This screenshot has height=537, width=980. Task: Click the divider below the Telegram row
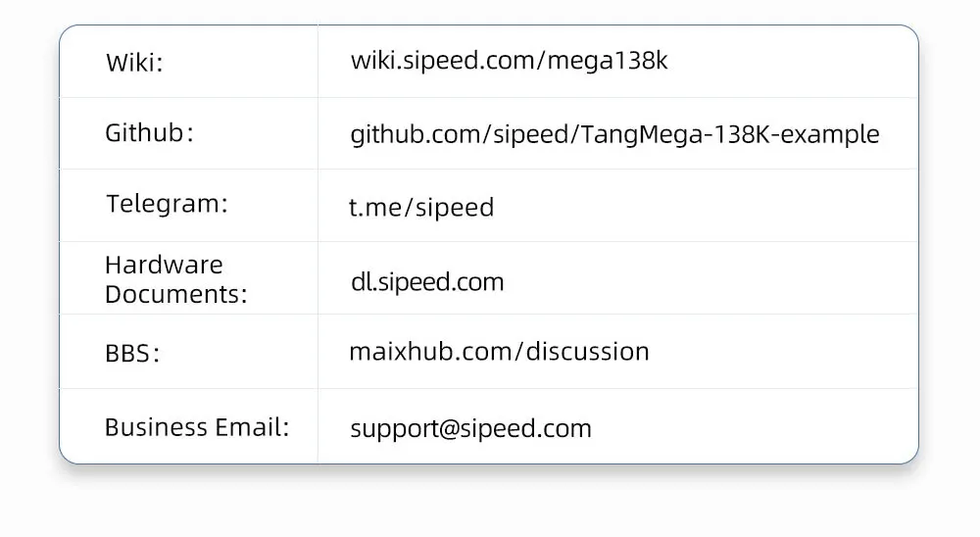pos(489,241)
